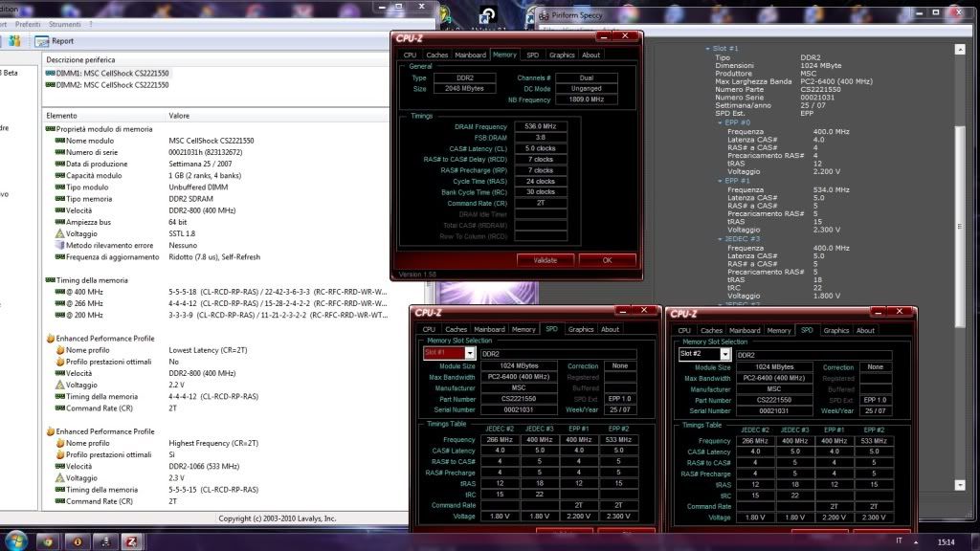Image resolution: width=980 pixels, height=551 pixels.
Task: Open the Strumenti menu
Action: click(64, 23)
